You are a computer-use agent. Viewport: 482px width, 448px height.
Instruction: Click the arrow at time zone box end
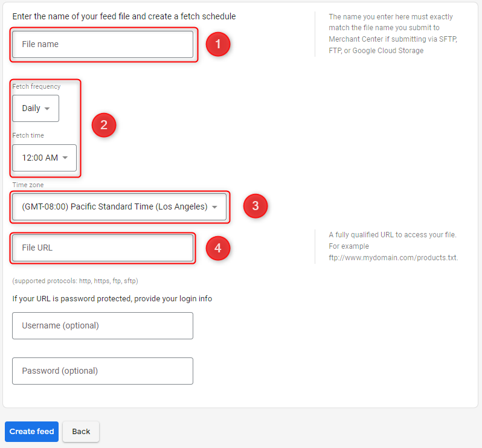point(214,207)
